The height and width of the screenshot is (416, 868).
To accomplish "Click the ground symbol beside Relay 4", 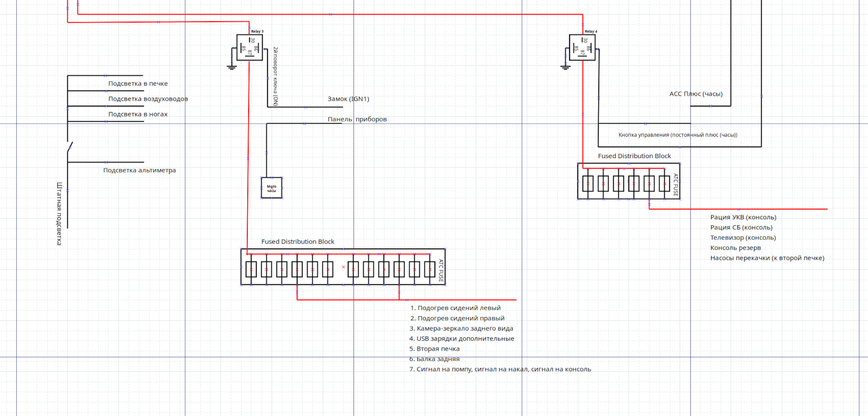I will tap(565, 67).
